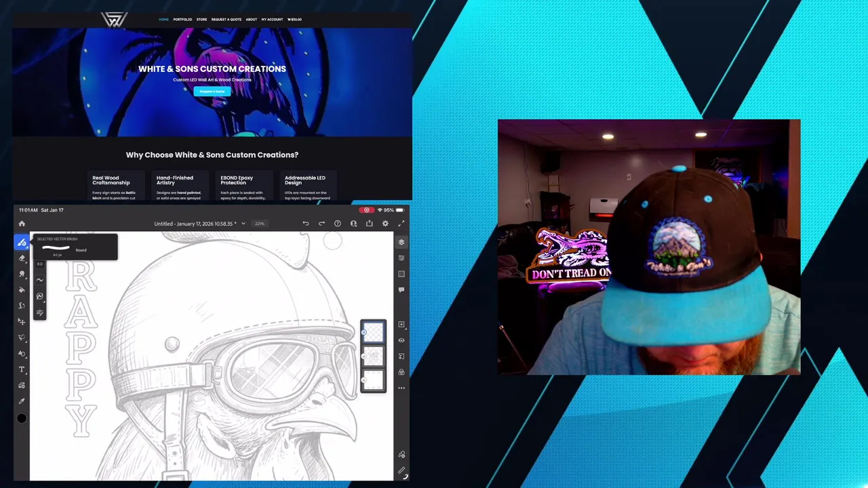Click the Real Wood Craftsmanship card
868x488 pixels.
[x=115, y=185]
